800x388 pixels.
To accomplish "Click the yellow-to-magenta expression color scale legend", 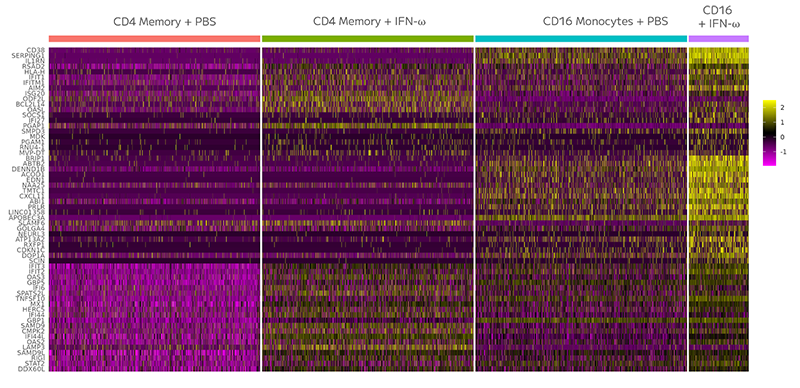I will [x=769, y=133].
